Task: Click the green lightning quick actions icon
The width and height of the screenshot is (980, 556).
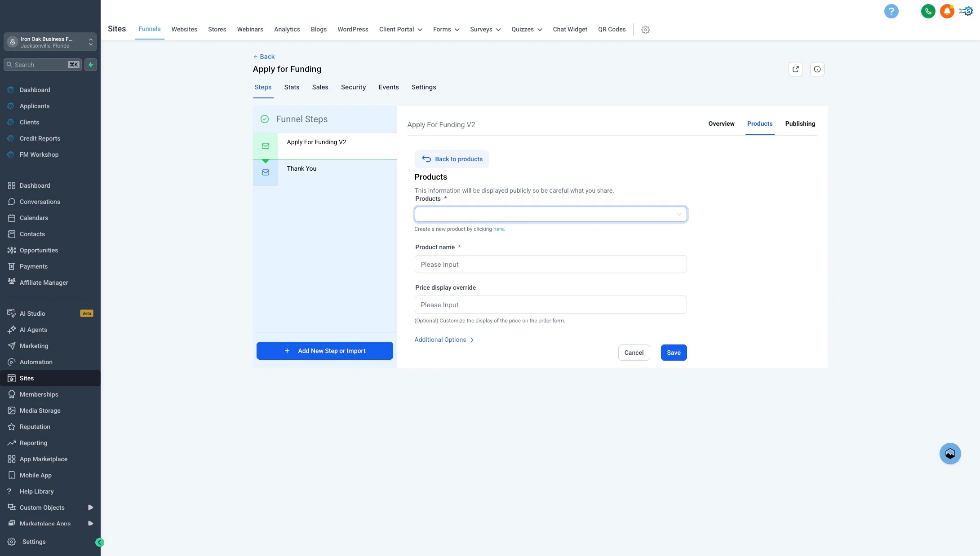Action: [91, 65]
